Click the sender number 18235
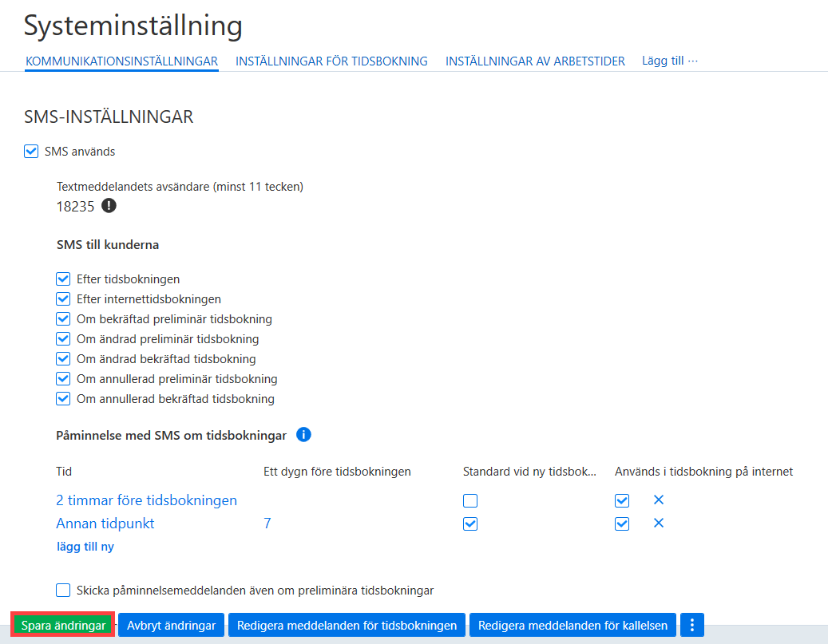The height and width of the screenshot is (644, 828). point(75,207)
